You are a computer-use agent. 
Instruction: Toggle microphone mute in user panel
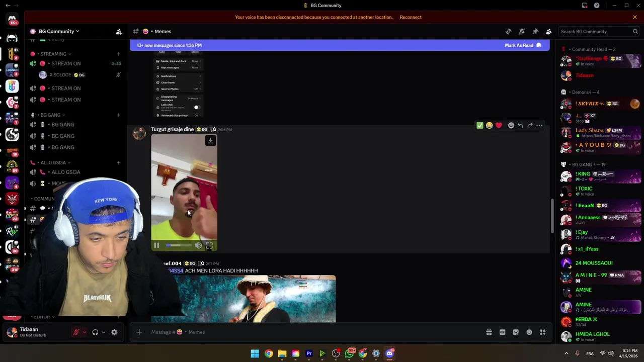[76, 332]
